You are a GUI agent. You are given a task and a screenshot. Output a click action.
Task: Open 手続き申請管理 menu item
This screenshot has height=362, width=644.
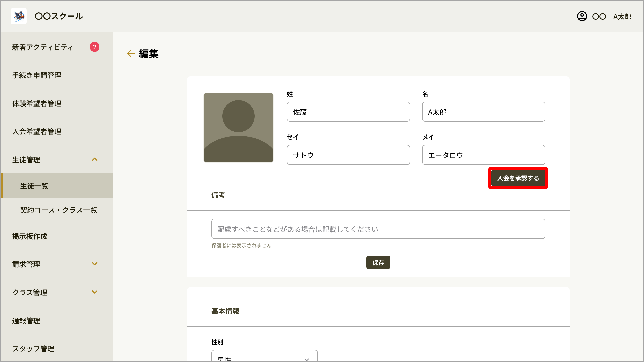[56, 75]
